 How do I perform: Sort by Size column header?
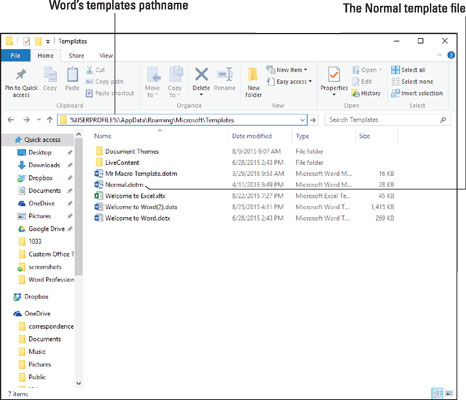click(364, 136)
